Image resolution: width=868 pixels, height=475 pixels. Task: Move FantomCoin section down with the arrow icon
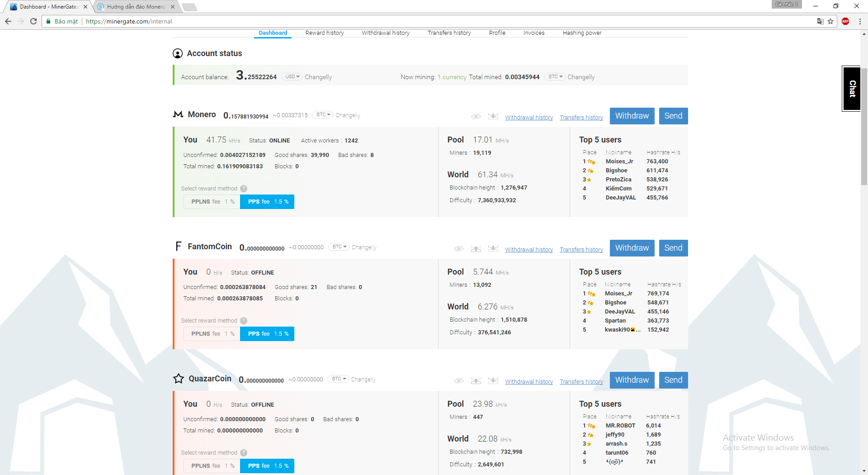coord(493,249)
